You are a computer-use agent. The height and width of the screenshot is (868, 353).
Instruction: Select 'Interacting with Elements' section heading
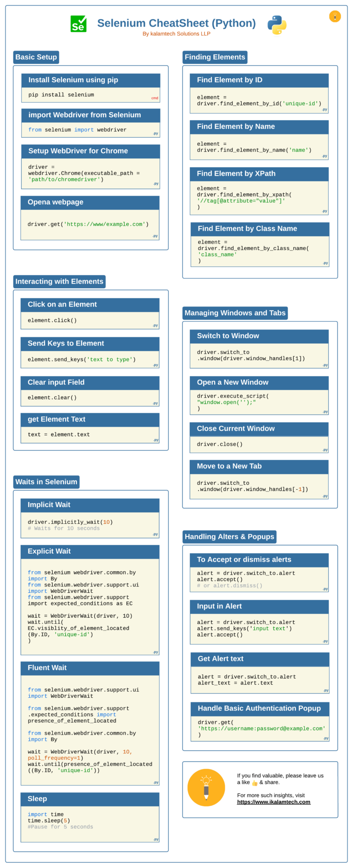coord(59,282)
